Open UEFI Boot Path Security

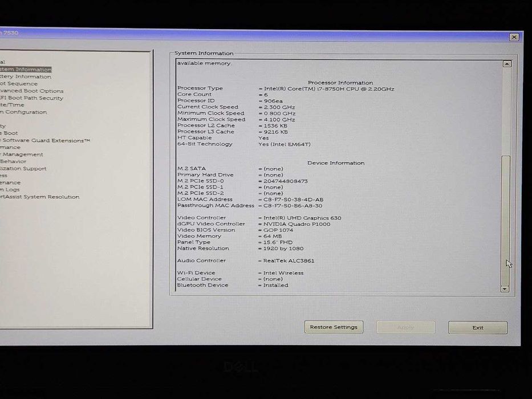click(x=31, y=98)
